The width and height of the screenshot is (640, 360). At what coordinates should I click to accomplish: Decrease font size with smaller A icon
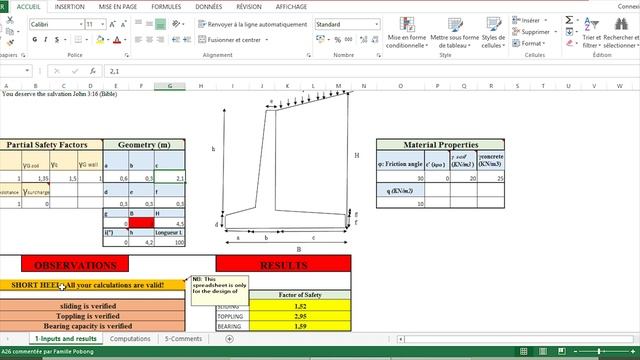coord(124,24)
